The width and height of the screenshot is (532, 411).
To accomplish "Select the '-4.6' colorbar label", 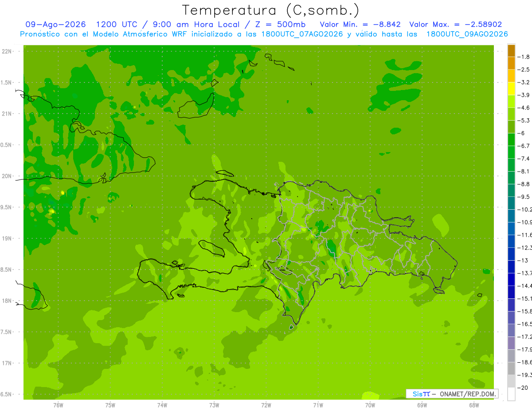I will click(524, 108).
